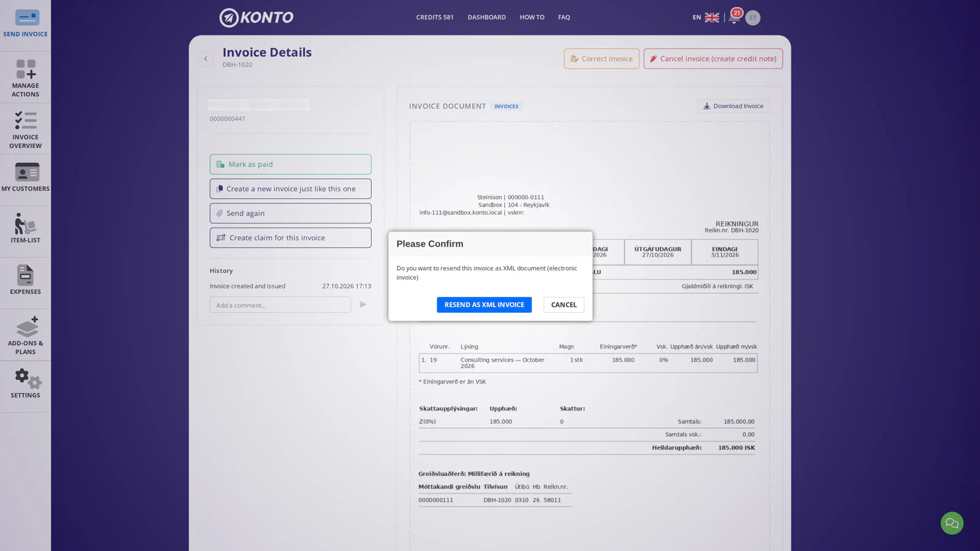Send comment with the paper-plane icon
The width and height of the screenshot is (980, 551).
363,304
